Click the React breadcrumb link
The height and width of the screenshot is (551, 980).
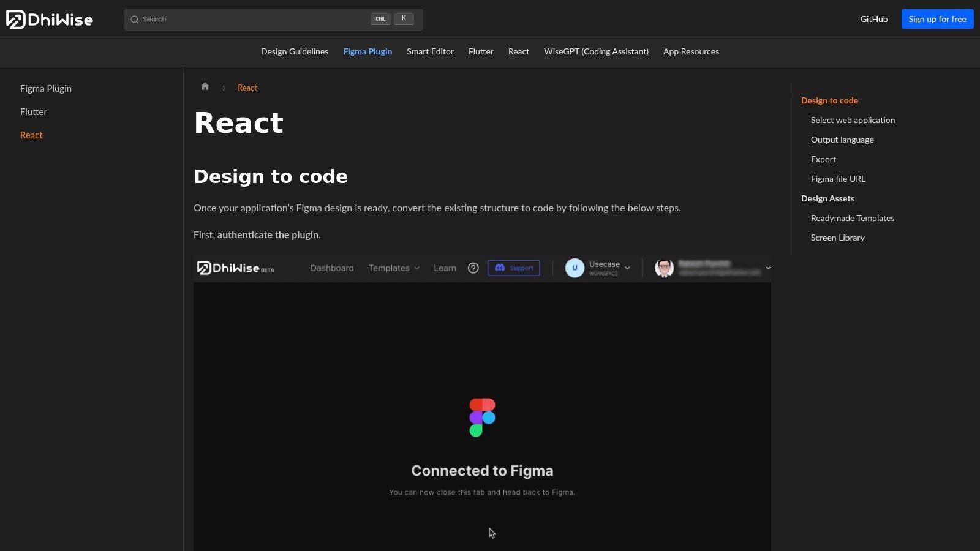tap(247, 88)
